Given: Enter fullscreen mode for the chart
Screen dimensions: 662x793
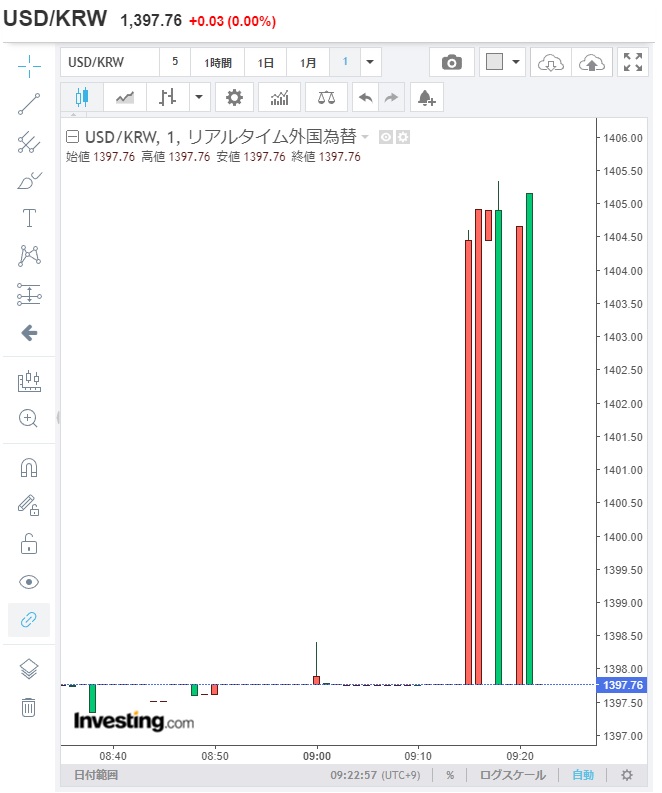Looking at the screenshot, I should [x=633, y=62].
